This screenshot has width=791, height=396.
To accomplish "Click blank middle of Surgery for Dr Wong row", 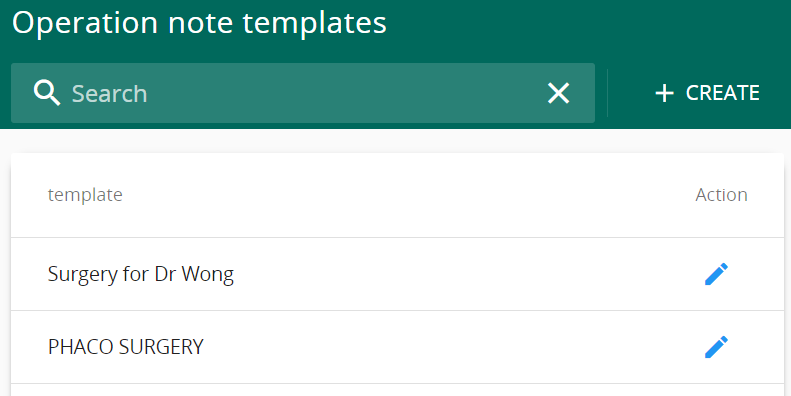I will tap(454, 274).
